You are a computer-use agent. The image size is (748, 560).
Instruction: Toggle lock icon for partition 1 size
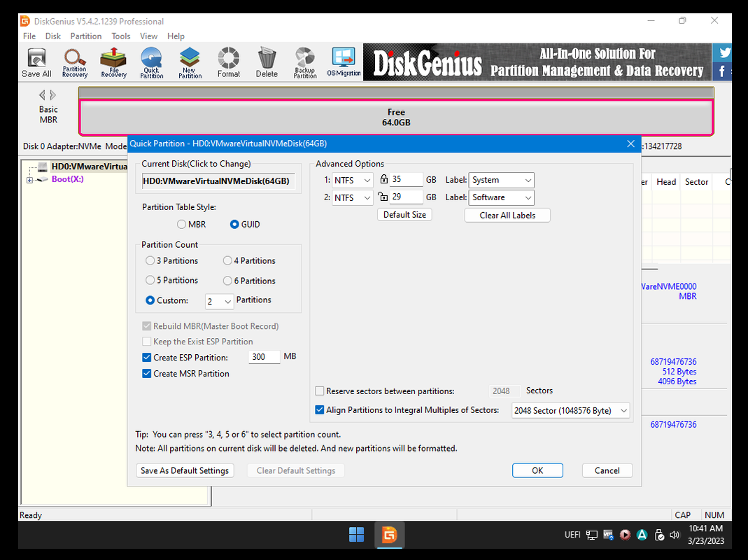[x=383, y=179]
